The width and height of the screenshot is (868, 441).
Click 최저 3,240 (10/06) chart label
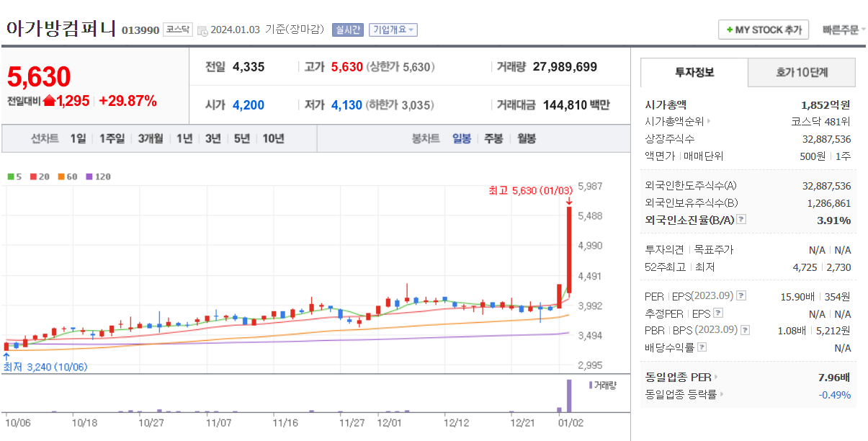click(45, 367)
